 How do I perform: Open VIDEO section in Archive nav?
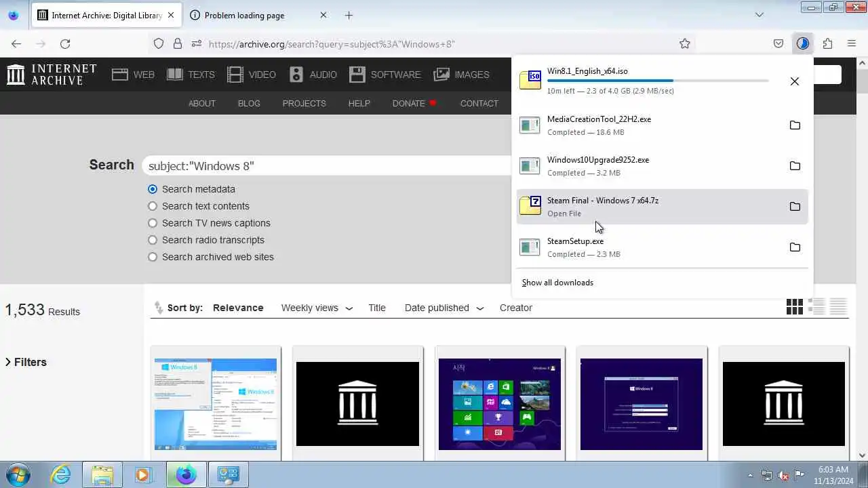(x=252, y=75)
